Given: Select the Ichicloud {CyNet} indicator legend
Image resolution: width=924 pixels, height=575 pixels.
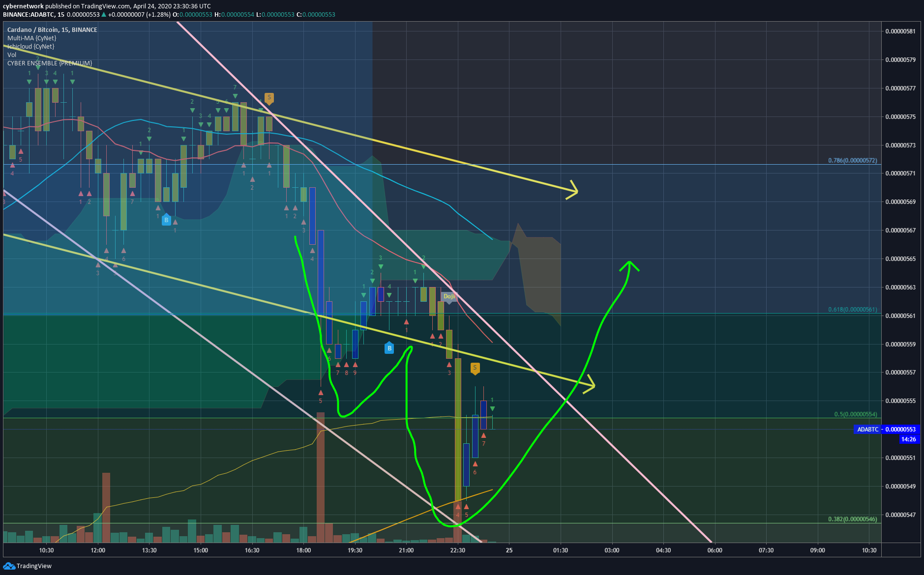Looking at the screenshot, I should 30,46.
